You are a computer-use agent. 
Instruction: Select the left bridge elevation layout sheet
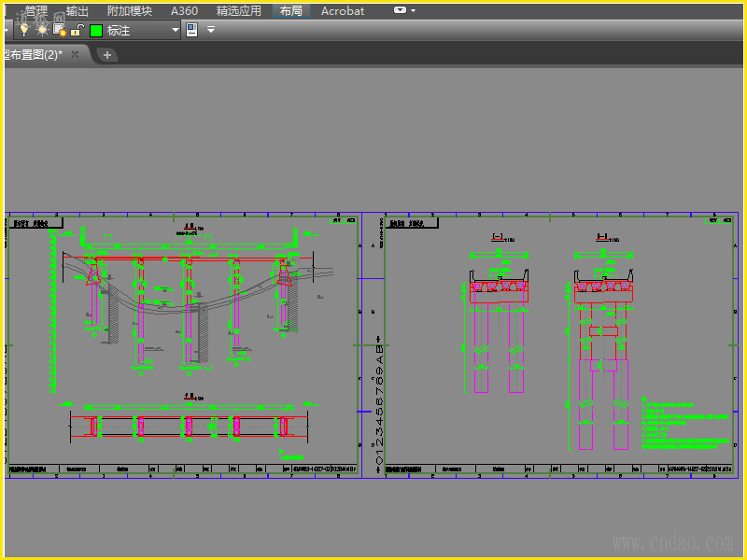[183, 344]
